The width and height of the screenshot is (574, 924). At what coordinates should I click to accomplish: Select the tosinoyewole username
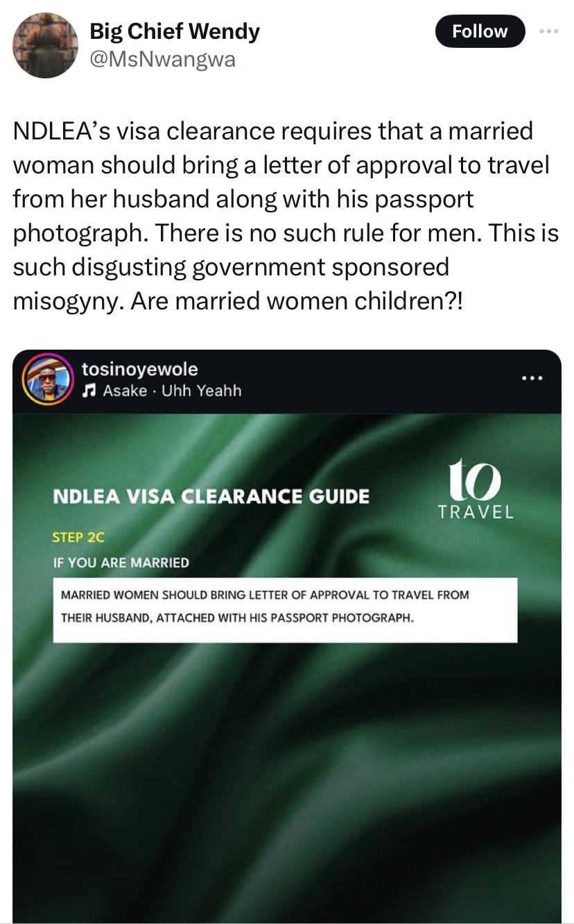(139, 369)
